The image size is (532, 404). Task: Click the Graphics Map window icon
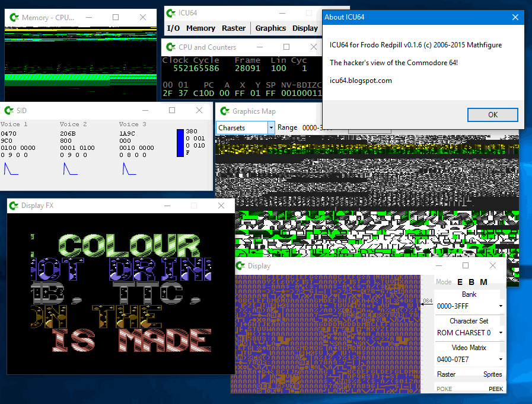point(225,111)
